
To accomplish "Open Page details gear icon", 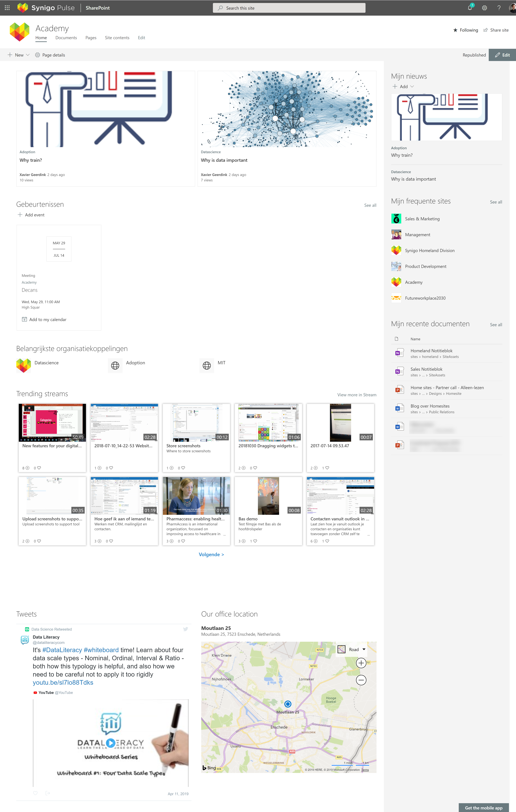I will click(37, 55).
